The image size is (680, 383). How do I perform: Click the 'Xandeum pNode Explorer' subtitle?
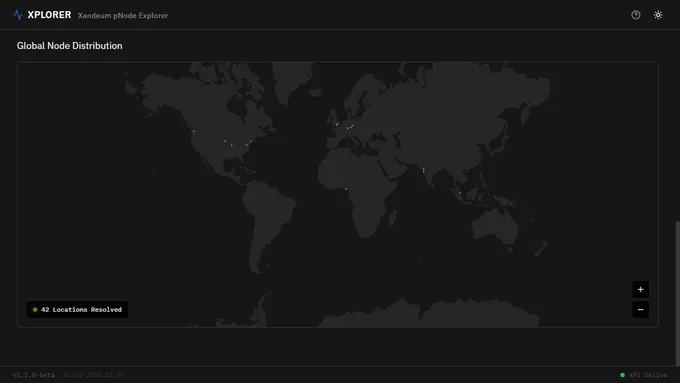click(x=123, y=16)
